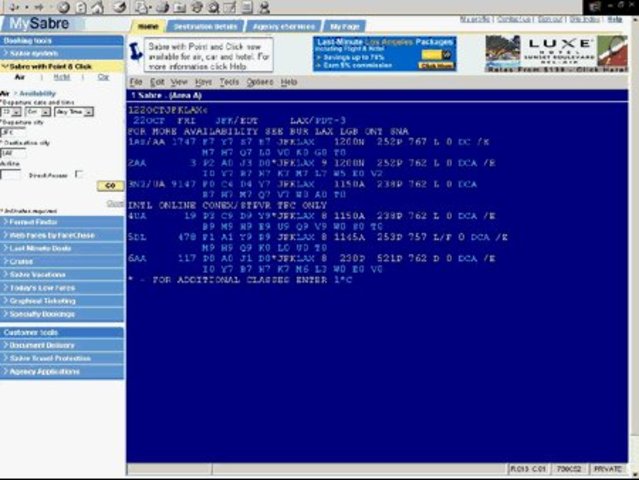Screen dimensions: 639x480
Task: Go back using the browser Back arrow
Action: click(14, 7)
